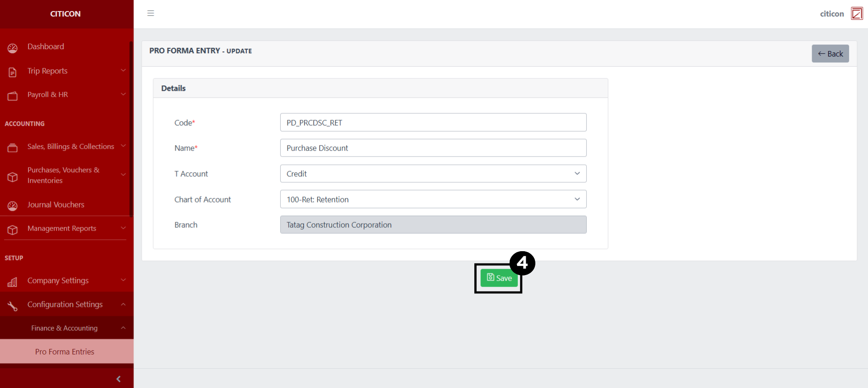868x388 pixels.
Task: Click the Trip Reports document icon
Action: click(x=12, y=72)
